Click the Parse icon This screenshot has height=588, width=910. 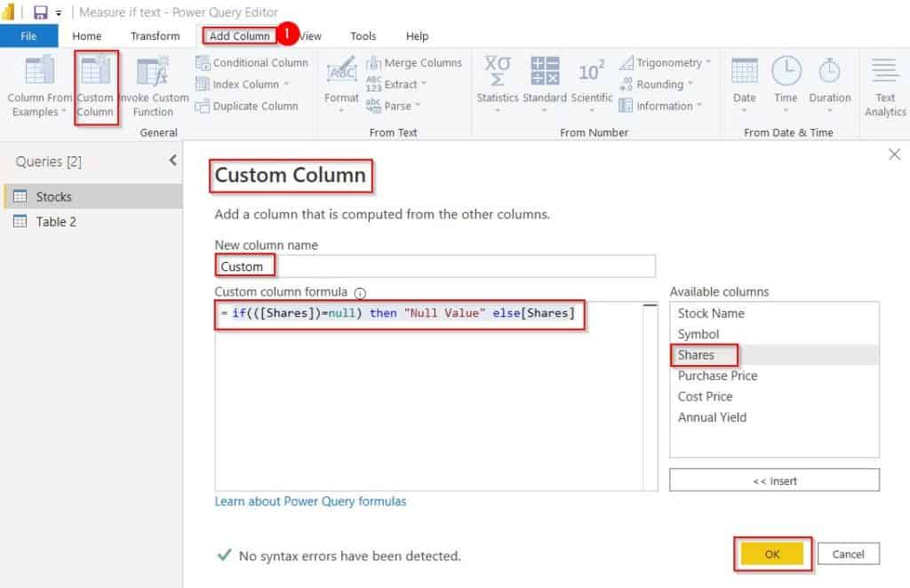373,106
